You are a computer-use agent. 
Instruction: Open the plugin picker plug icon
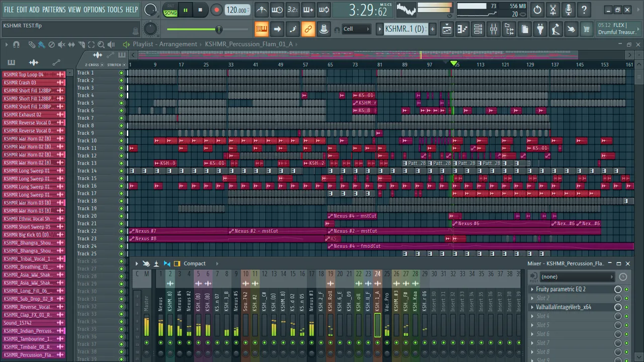tap(540, 29)
